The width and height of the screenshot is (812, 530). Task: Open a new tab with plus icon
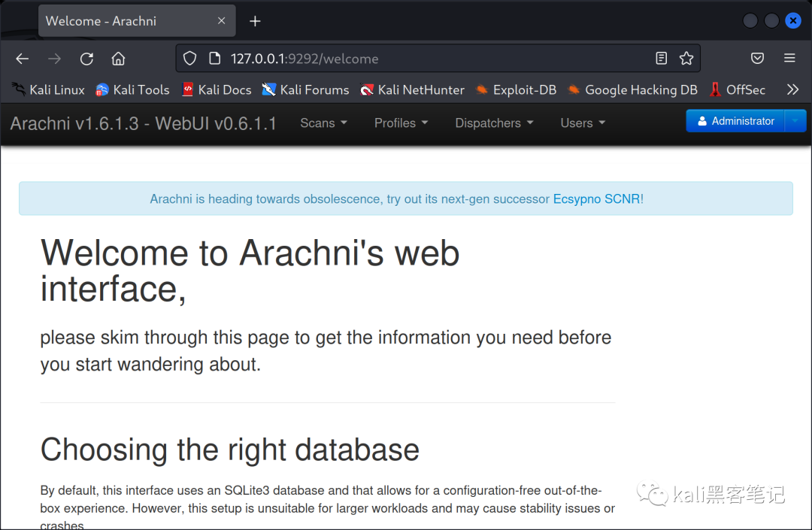click(x=255, y=21)
